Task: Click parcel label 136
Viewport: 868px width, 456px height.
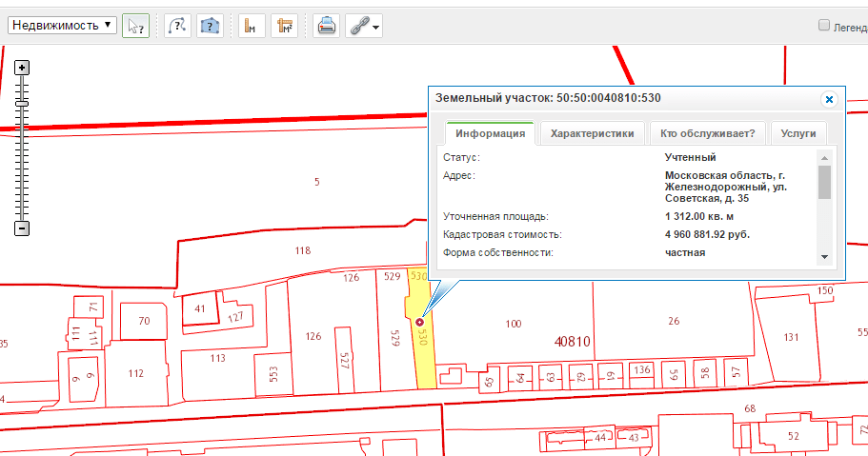Action: [x=642, y=369]
